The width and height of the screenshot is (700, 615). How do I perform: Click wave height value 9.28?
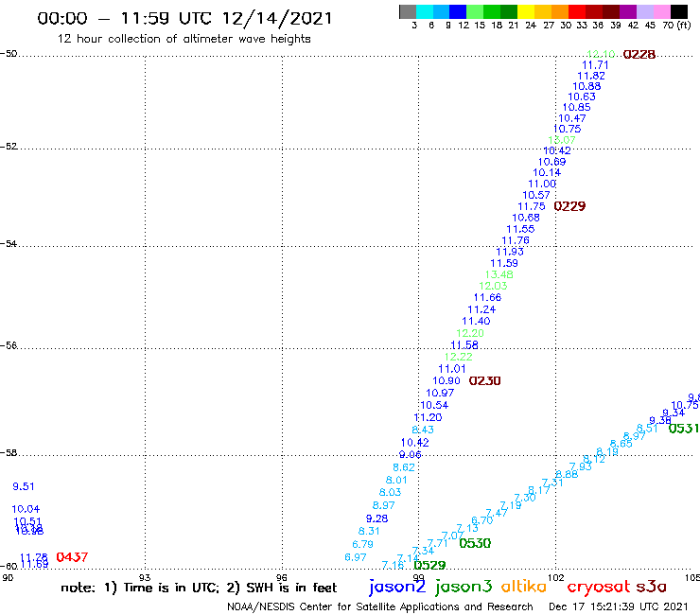pos(376,518)
